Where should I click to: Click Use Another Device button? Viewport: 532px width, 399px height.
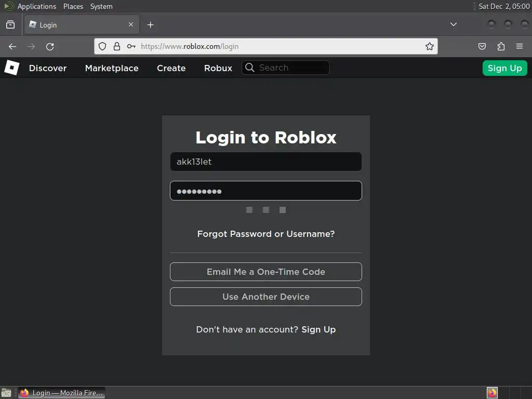point(266,297)
